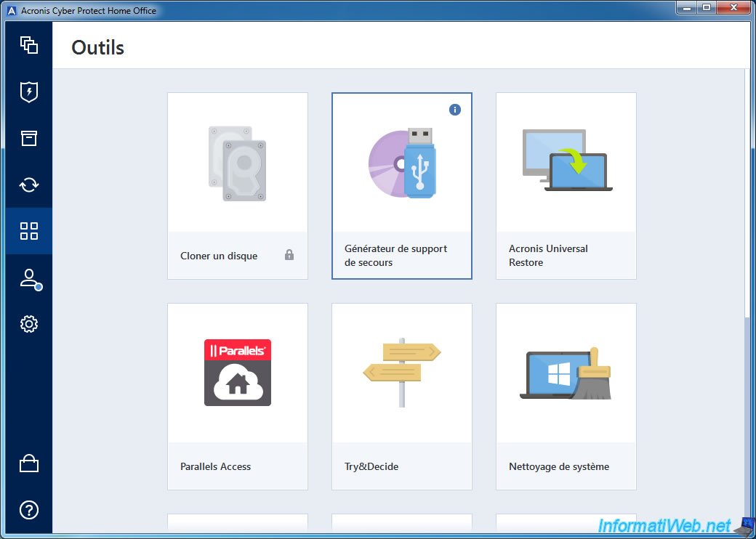Open Nettoyage de système tool
Screen dimensions: 756x539
coord(566,396)
